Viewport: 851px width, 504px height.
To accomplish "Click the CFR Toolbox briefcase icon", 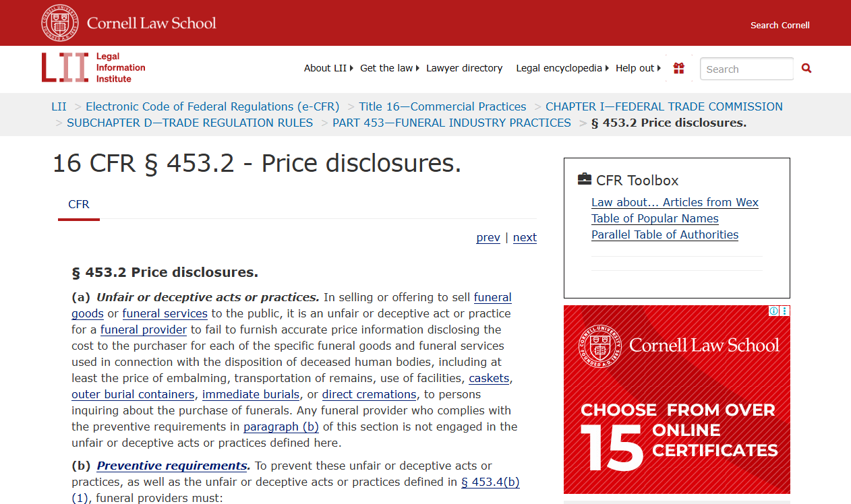I will pos(584,179).
